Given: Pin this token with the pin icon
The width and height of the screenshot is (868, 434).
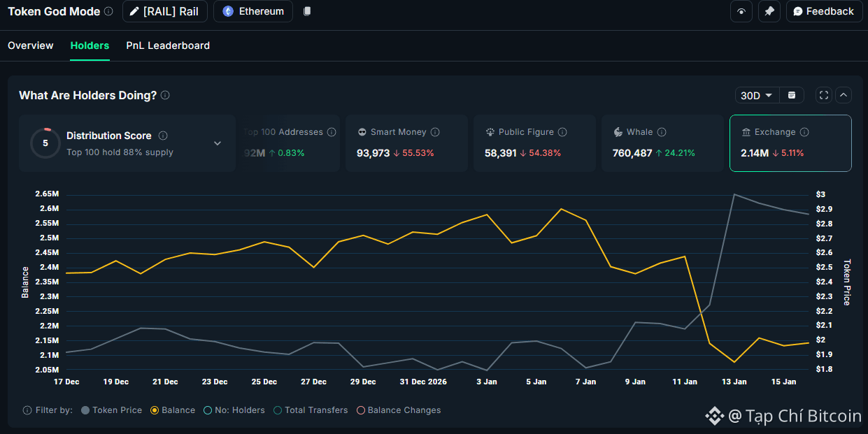Looking at the screenshot, I should coord(769,11).
